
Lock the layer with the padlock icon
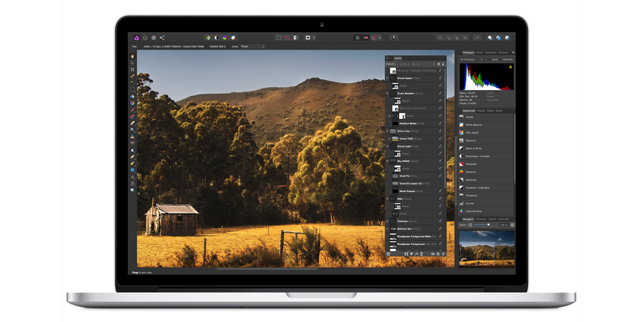pos(443,64)
